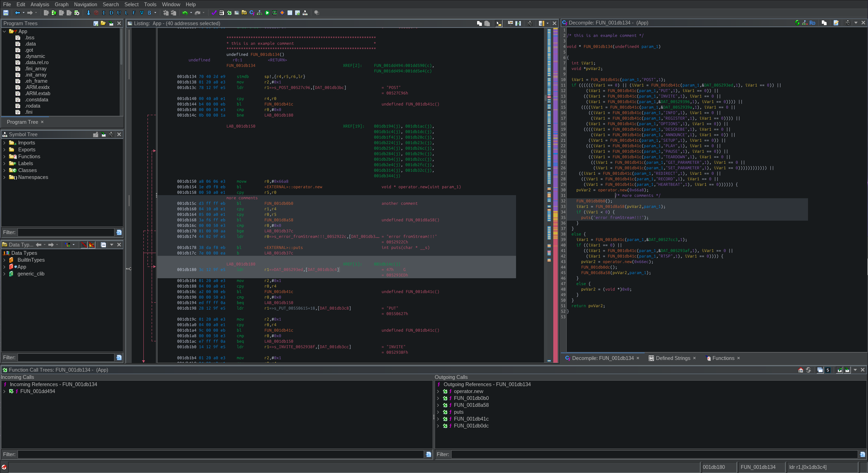
Task: Click the green Undo arrow icon
Action: (x=185, y=13)
